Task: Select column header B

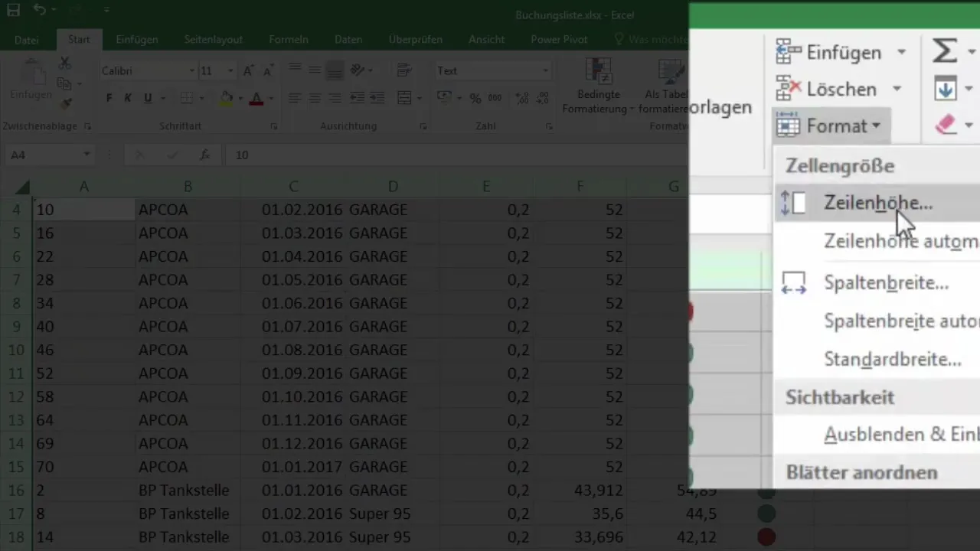Action: click(188, 187)
